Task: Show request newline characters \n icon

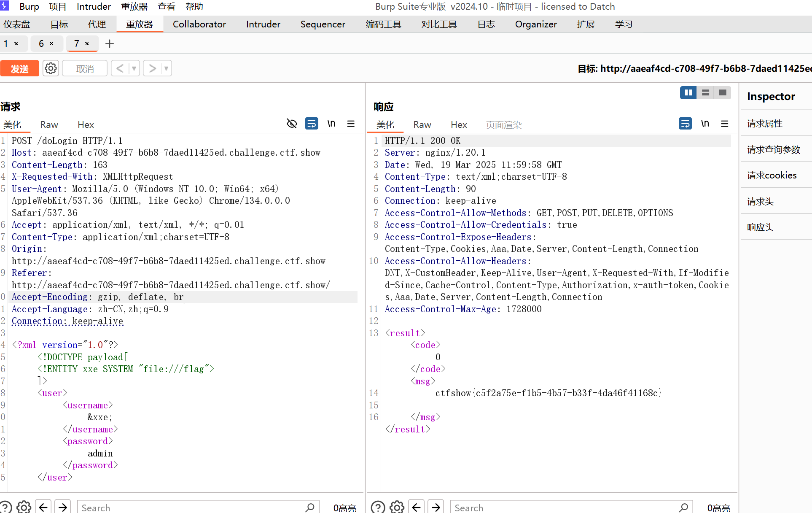Action: pyautogui.click(x=331, y=124)
